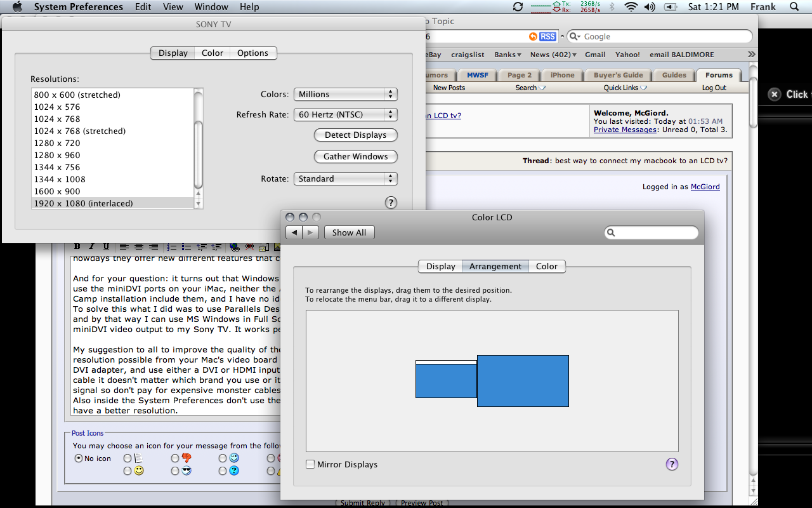The height and width of the screenshot is (508, 812).
Task: Increase indent in the post editor
Action: point(218,247)
